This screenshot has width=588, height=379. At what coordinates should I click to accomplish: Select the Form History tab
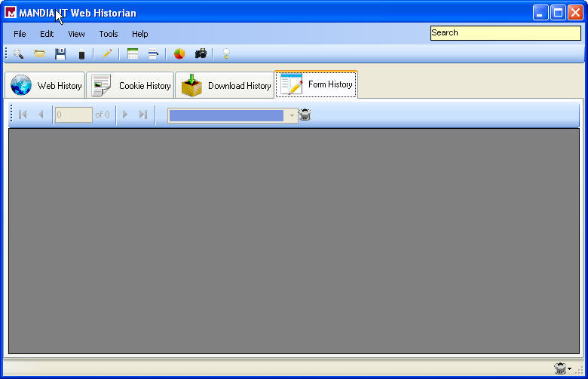316,84
